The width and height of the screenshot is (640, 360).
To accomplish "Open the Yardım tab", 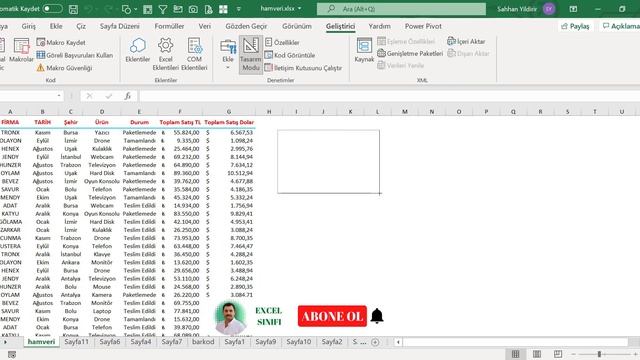I will pyautogui.click(x=379, y=26).
